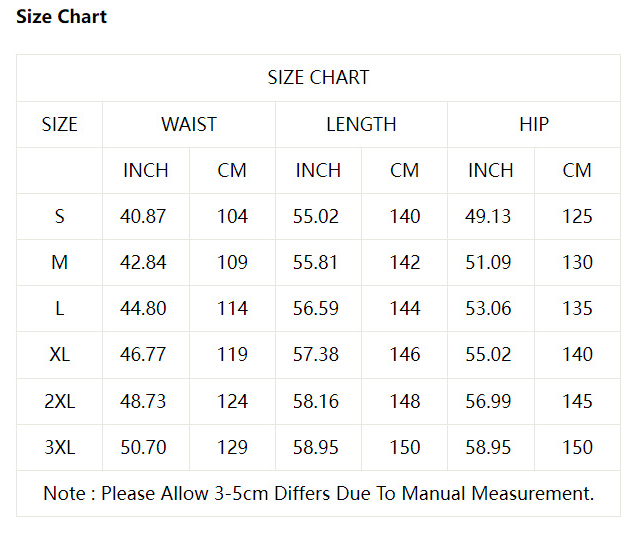637x537 pixels.
Task: Click waist inch value 44.80
Action: pos(144,309)
